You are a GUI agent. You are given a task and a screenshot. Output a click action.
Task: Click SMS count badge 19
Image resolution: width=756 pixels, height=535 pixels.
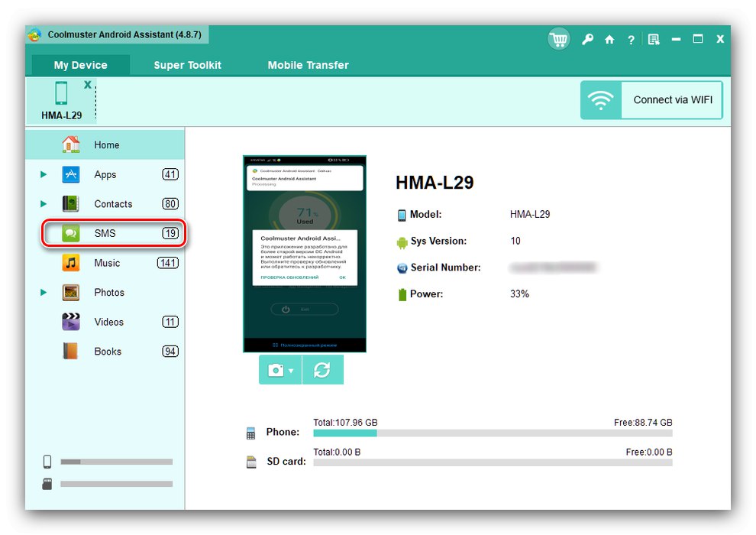click(170, 234)
